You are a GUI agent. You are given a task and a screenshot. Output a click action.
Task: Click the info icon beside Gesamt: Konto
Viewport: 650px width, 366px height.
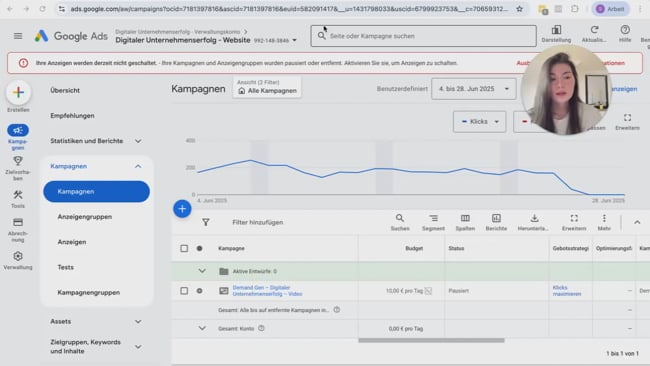[x=261, y=328]
